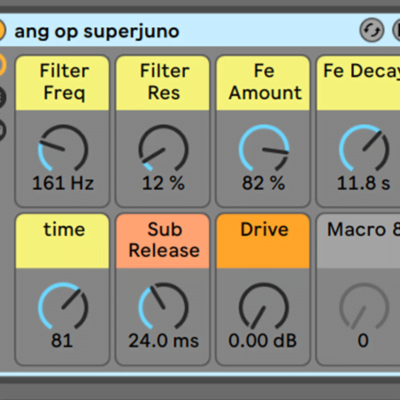
Task: Select the Fe Amount yellow label
Action: click(x=263, y=83)
